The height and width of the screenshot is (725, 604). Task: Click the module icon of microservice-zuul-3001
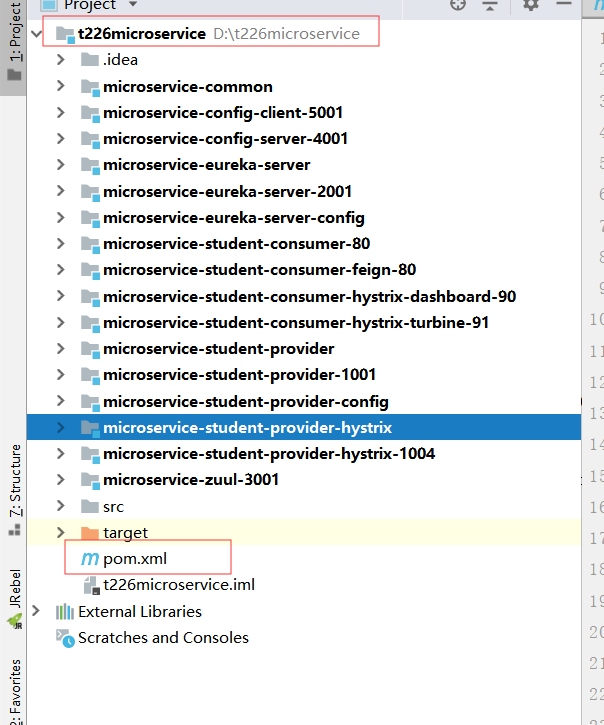90,480
